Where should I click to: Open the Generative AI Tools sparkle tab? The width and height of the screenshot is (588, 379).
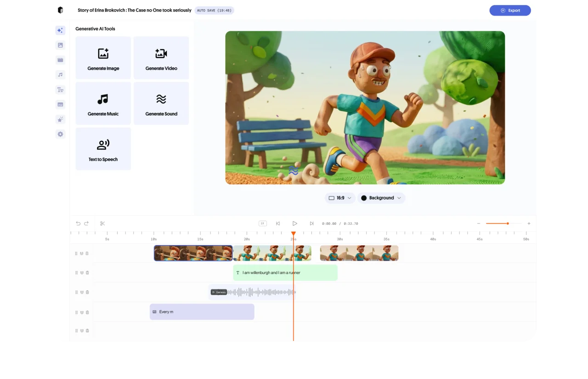coord(60,30)
